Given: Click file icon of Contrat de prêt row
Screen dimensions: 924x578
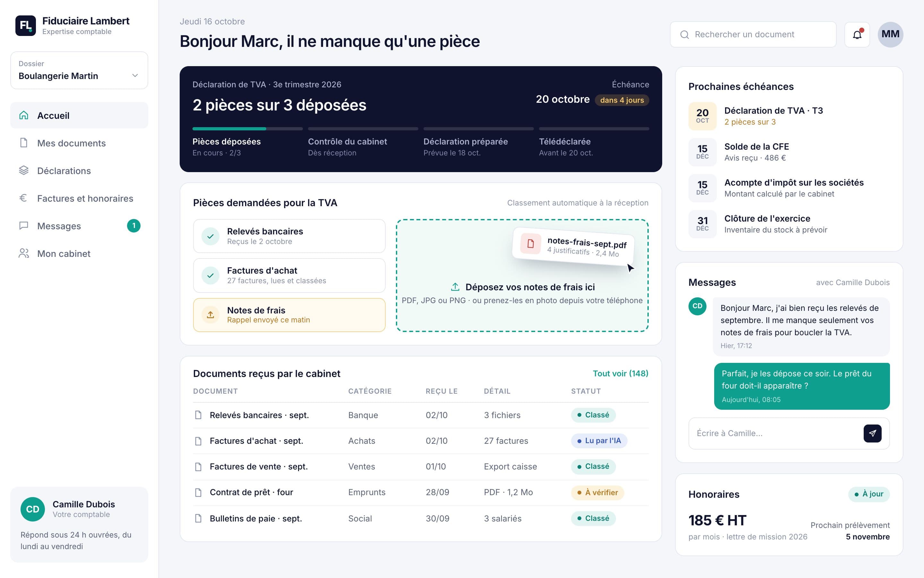Looking at the screenshot, I should coord(198,492).
